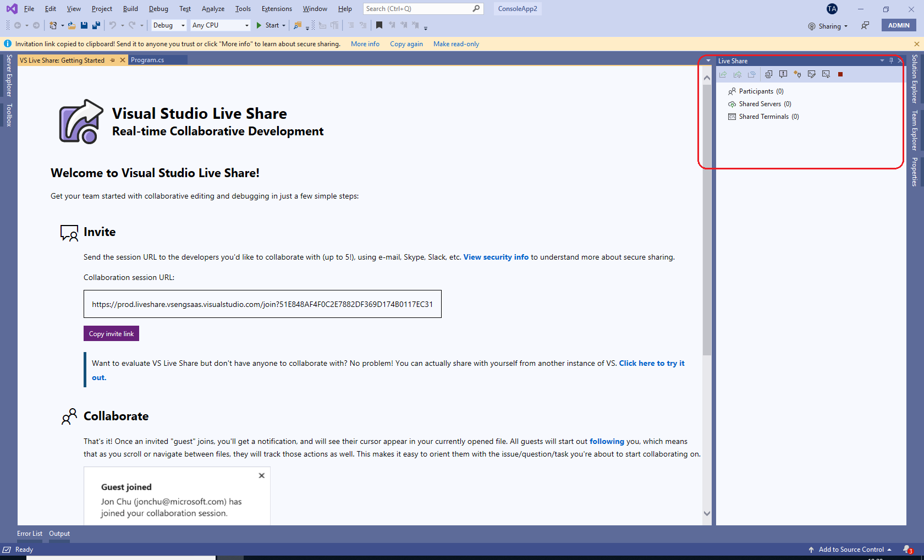
Task: Select Participants (0) in Live Share panel
Action: (756, 91)
